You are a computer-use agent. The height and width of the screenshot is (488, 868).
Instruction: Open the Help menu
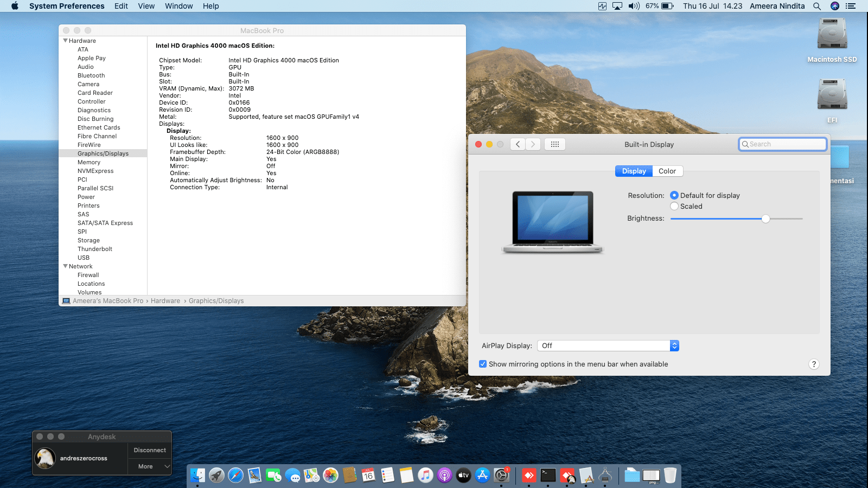click(211, 6)
